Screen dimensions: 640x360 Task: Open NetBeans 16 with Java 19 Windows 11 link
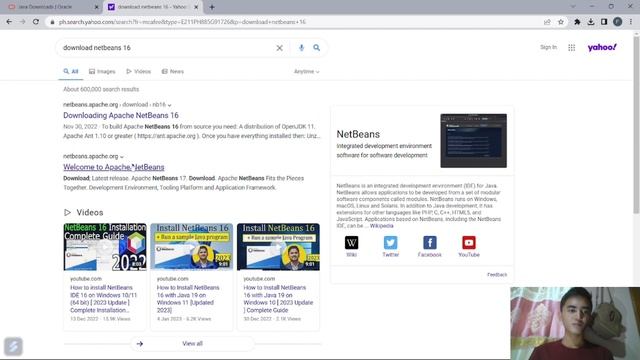(188, 299)
